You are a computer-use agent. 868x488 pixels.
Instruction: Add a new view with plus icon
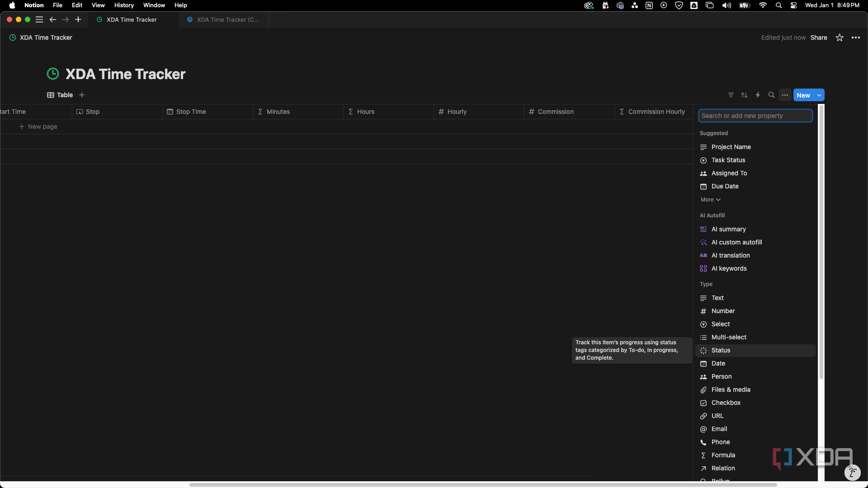(x=82, y=95)
